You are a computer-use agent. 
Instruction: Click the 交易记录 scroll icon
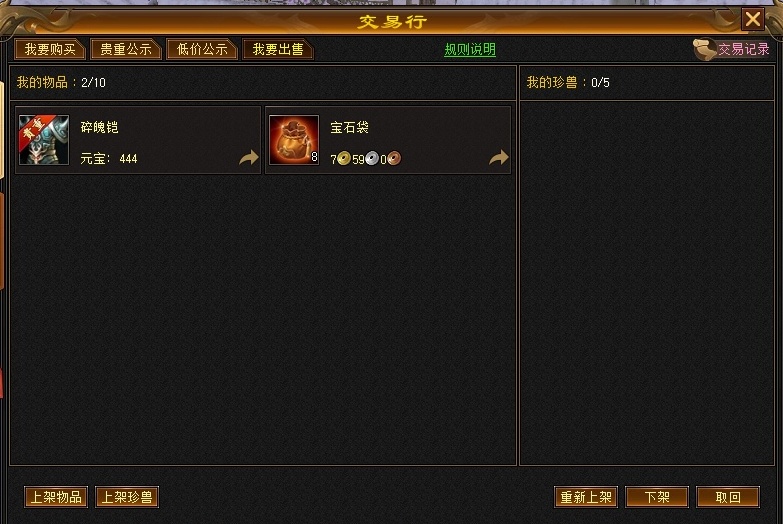[705, 49]
